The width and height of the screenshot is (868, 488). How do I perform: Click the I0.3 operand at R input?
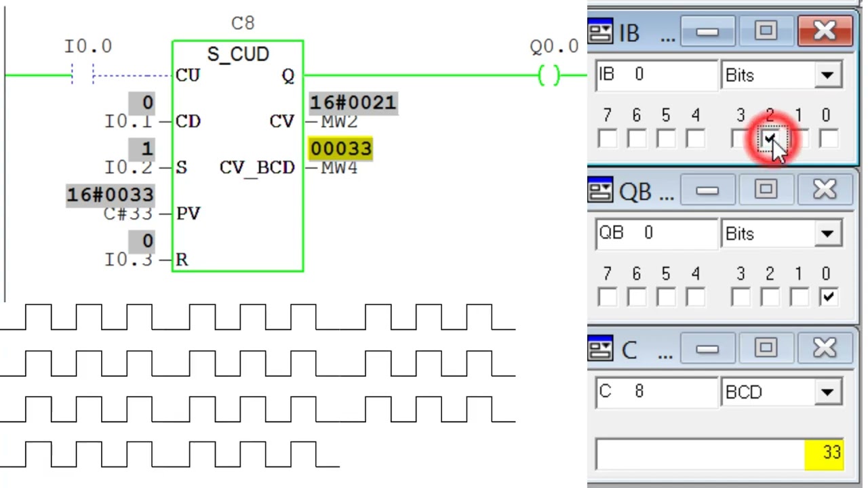point(128,260)
